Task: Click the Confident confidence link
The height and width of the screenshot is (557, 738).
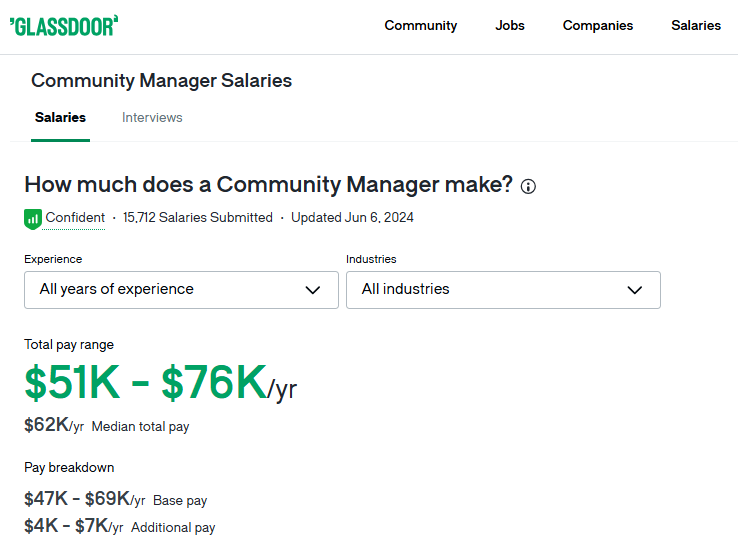Action: coord(75,218)
